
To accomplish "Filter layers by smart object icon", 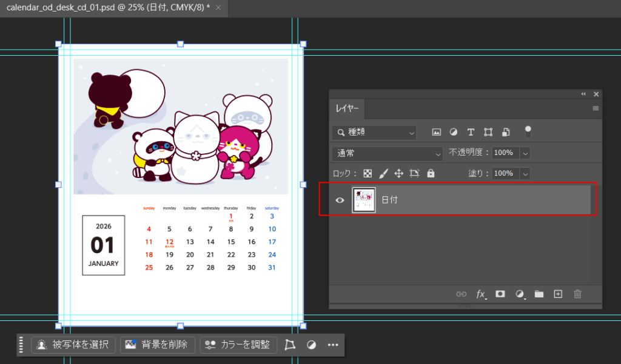I will coord(506,132).
